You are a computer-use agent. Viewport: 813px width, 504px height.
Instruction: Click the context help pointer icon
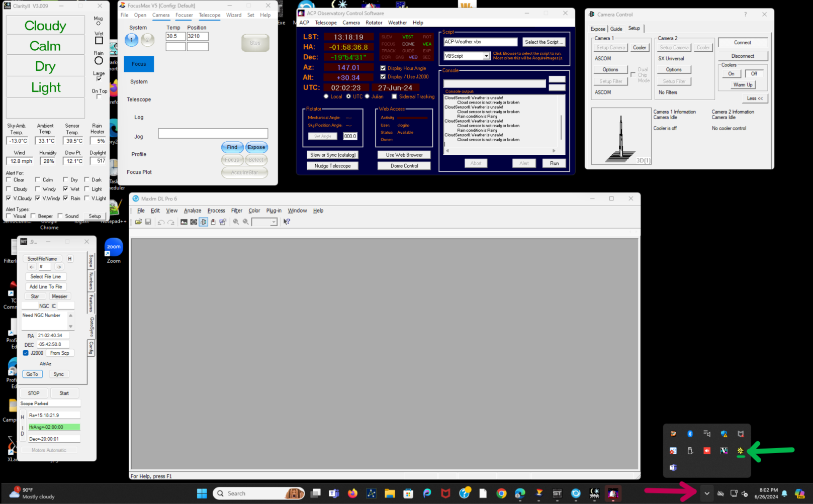pos(287,222)
